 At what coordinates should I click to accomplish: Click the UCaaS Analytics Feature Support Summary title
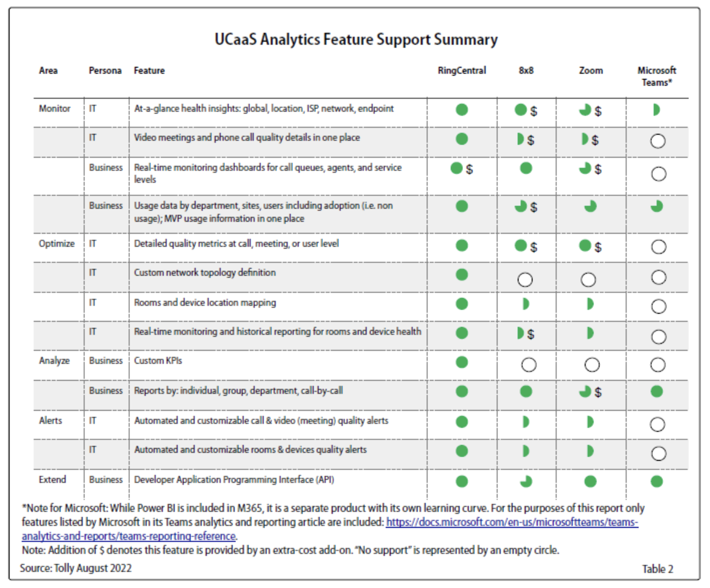coord(356,40)
